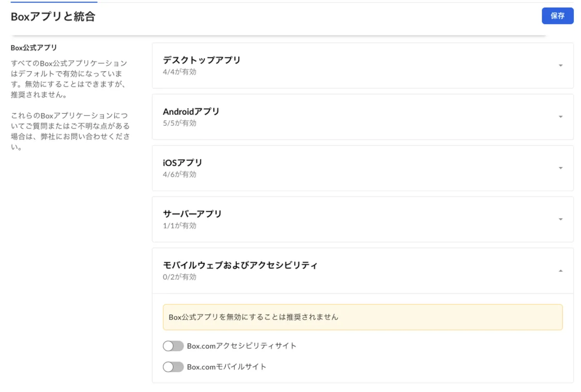
Task: Select the Androidアプリ heading
Action: point(191,112)
